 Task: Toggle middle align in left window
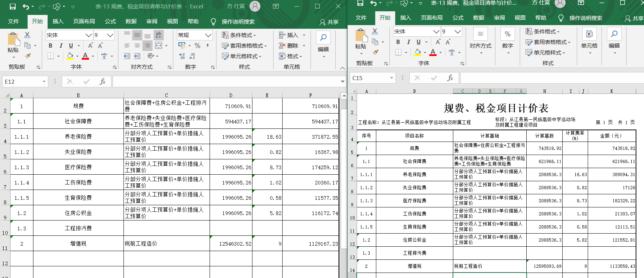137,35
